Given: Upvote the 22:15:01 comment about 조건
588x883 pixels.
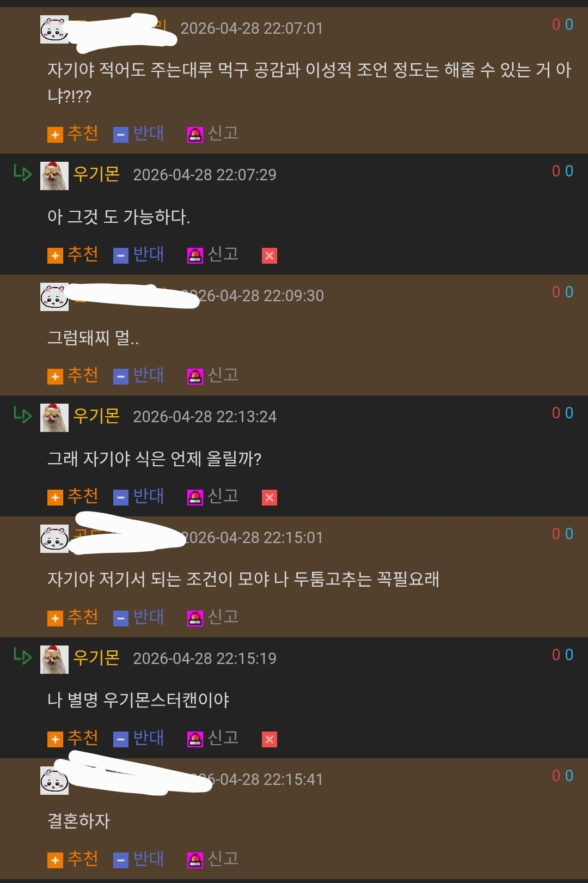Looking at the screenshot, I should (73, 617).
